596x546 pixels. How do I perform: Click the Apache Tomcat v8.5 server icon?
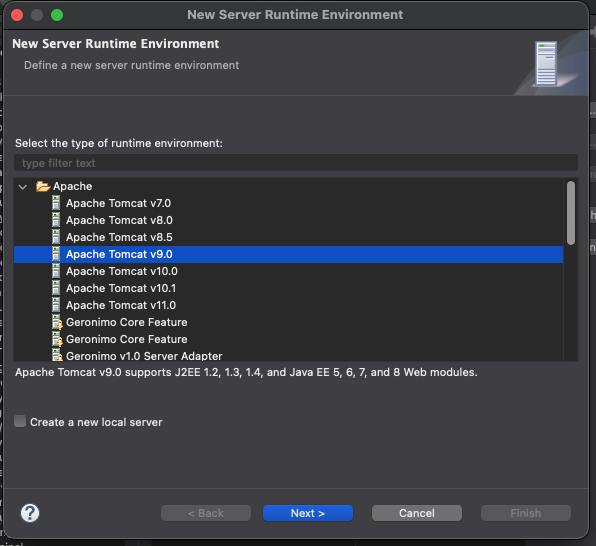[x=56, y=237]
